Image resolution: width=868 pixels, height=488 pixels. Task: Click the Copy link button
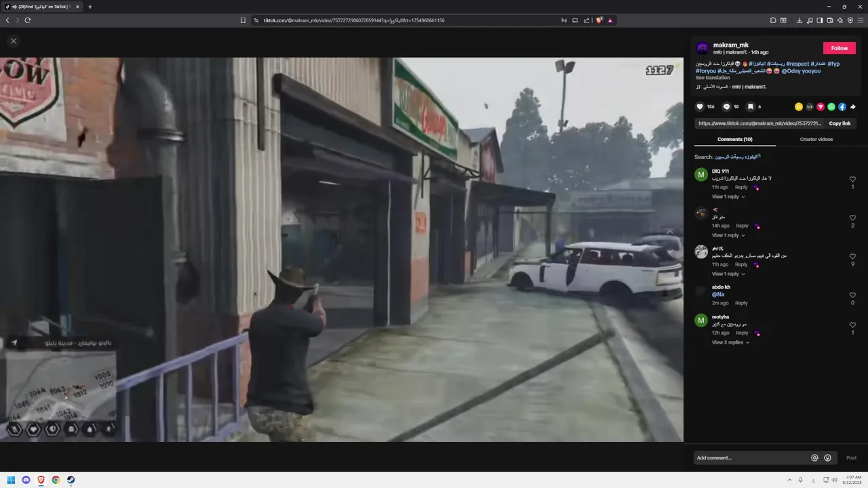(x=840, y=123)
